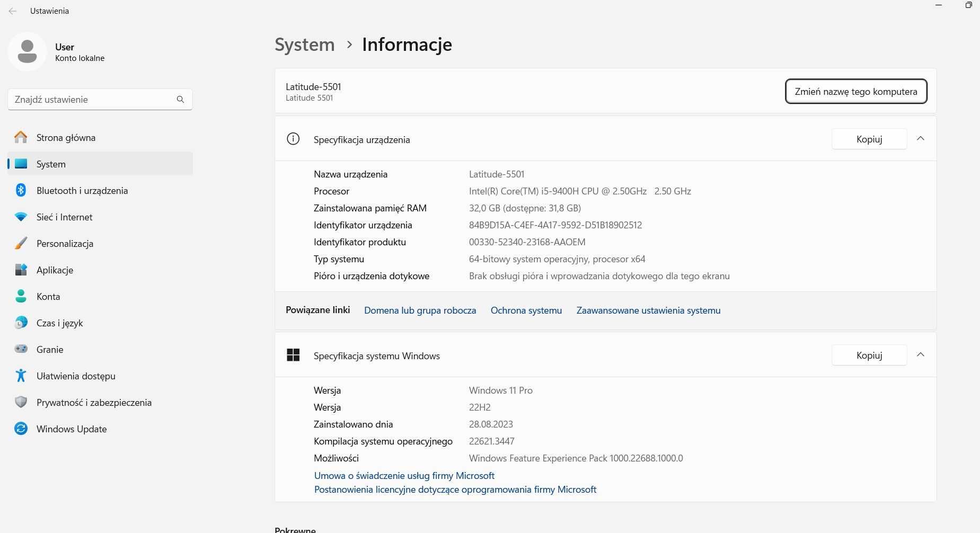Collapse the Specyfikacja systemu Windows chevron

(x=921, y=354)
